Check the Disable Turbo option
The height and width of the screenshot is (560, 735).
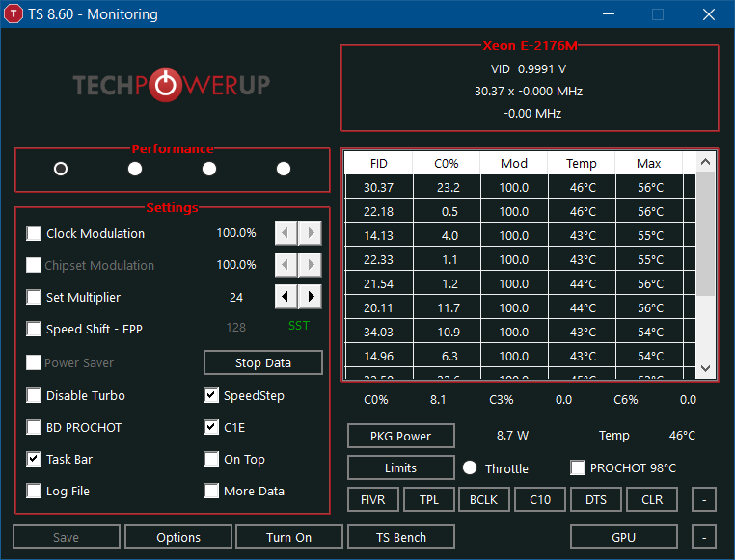click(x=34, y=395)
